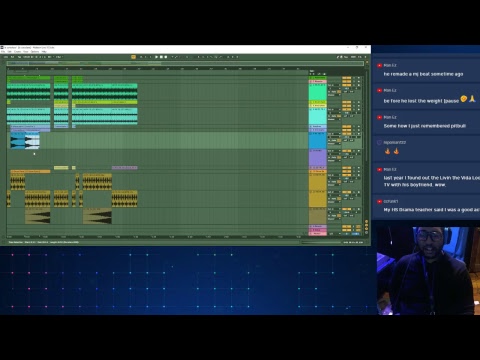Enable MIDI map mode switch
This screenshot has height=360, width=480.
(x=354, y=57)
